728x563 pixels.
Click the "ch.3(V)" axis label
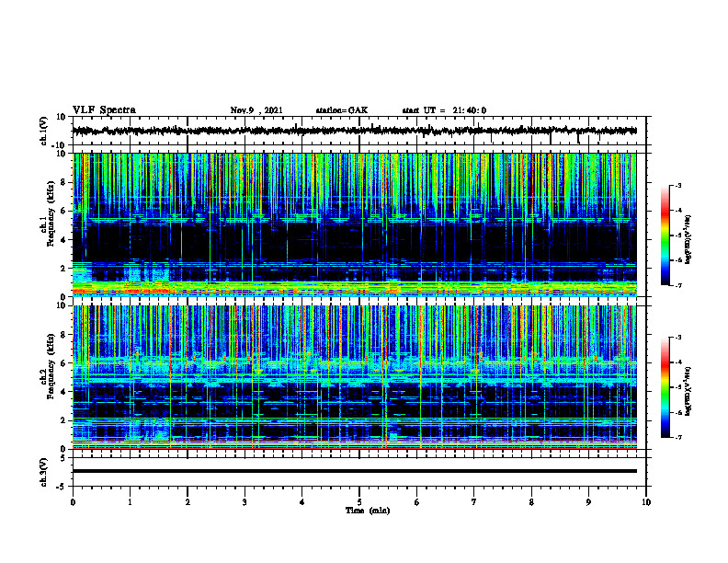pyautogui.click(x=44, y=473)
